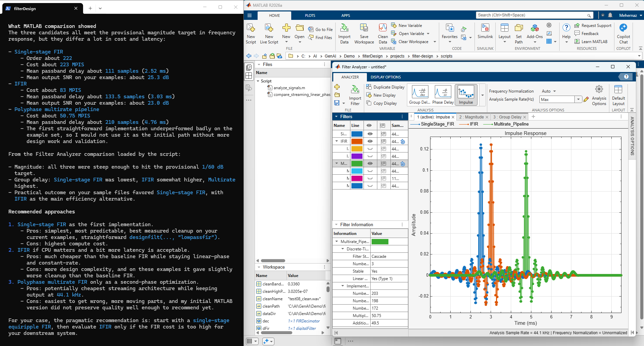The image size is (644, 346).
Task: Switch to the APPS tab in MATLAB
Action: pyautogui.click(x=346, y=15)
